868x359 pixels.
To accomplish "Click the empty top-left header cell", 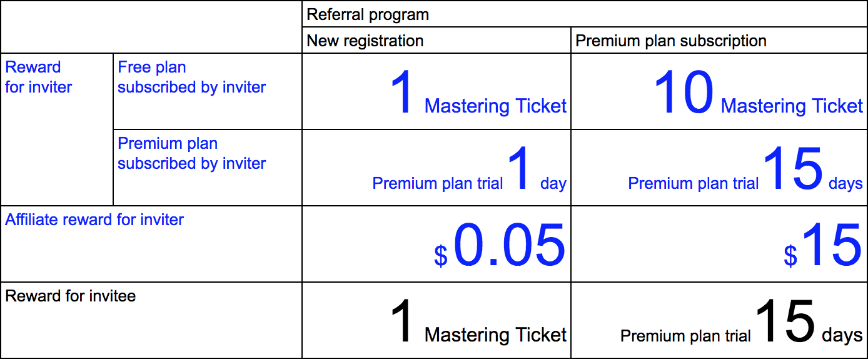I will point(151,27).
